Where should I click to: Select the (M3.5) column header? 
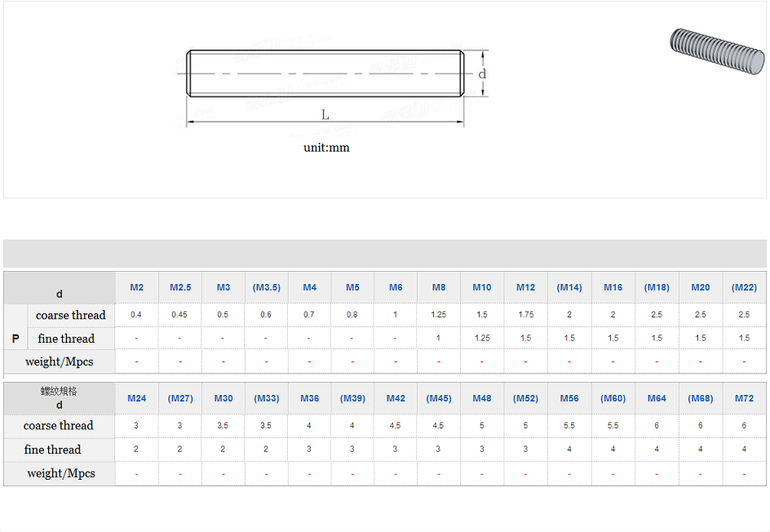coord(267,287)
